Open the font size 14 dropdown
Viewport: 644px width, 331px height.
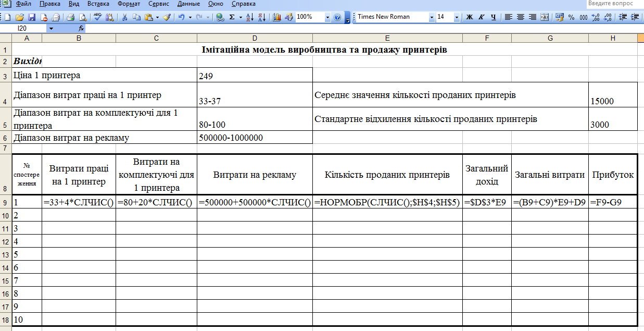coord(457,17)
